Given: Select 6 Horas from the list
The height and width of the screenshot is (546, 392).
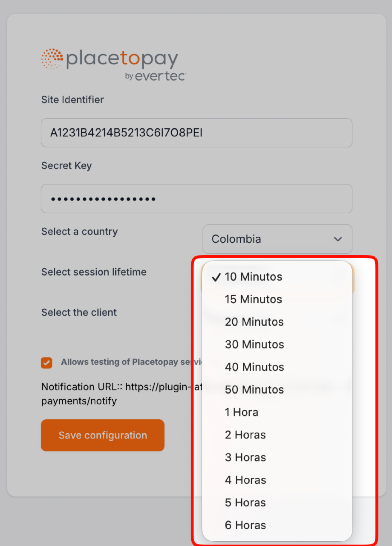Looking at the screenshot, I should point(245,525).
